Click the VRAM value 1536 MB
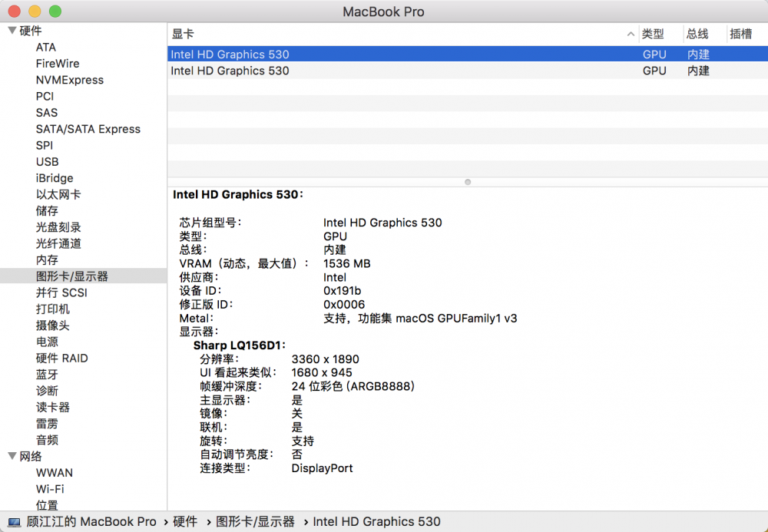This screenshot has width=768, height=532. [x=347, y=264]
